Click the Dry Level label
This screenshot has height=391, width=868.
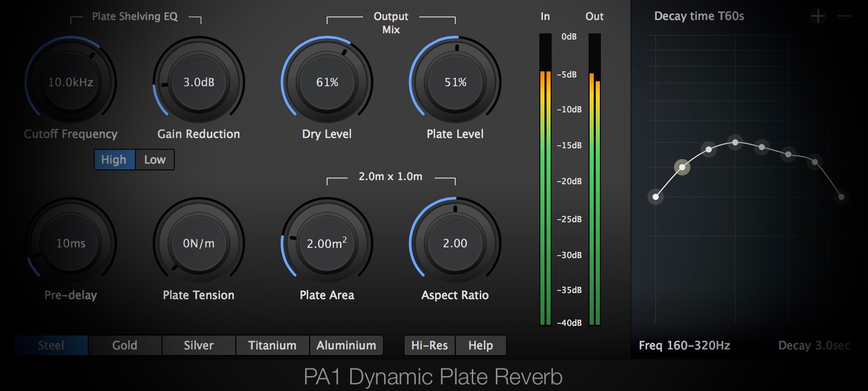point(327,134)
